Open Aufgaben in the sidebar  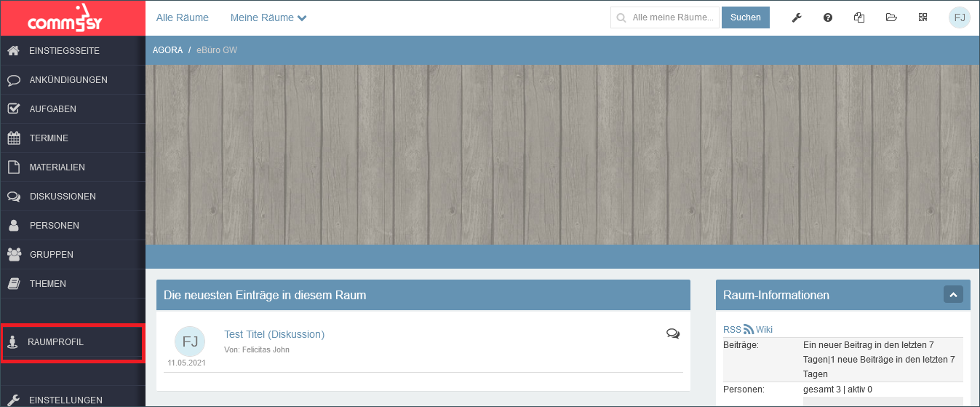click(x=73, y=109)
